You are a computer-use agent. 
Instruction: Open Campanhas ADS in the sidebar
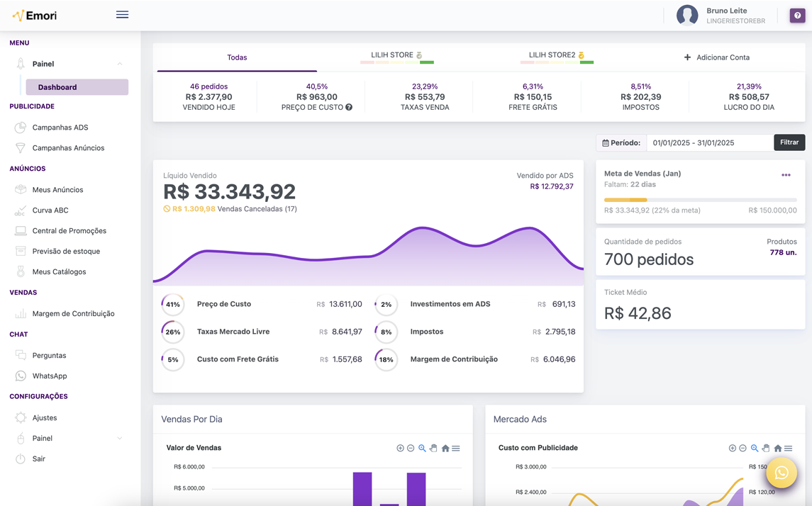[x=60, y=128]
